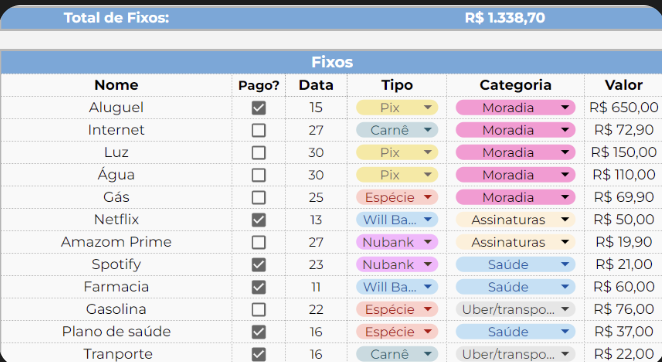
Task: Expand the Netflix Assinaturas category dropdown
Action: click(x=515, y=220)
